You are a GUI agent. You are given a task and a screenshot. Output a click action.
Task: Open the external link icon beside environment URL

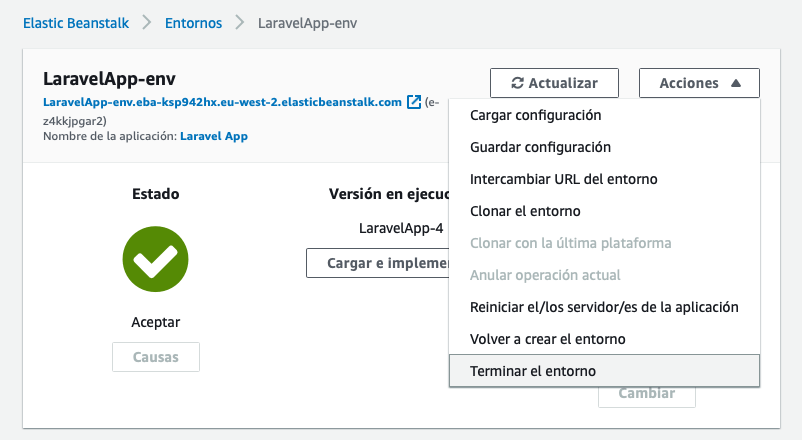coord(414,102)
